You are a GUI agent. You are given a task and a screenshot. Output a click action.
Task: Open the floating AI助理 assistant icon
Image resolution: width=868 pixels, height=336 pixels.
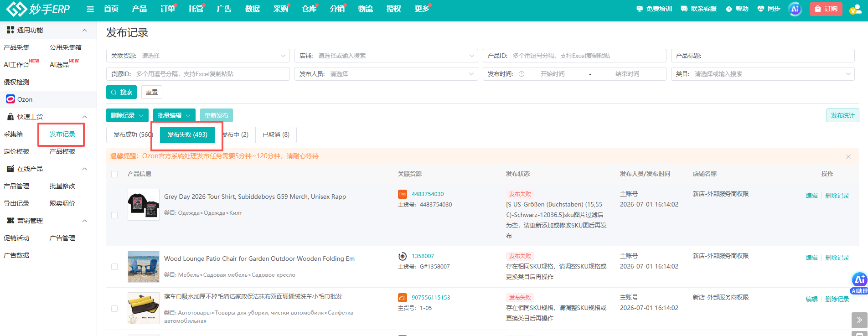(x=859, y=283)
